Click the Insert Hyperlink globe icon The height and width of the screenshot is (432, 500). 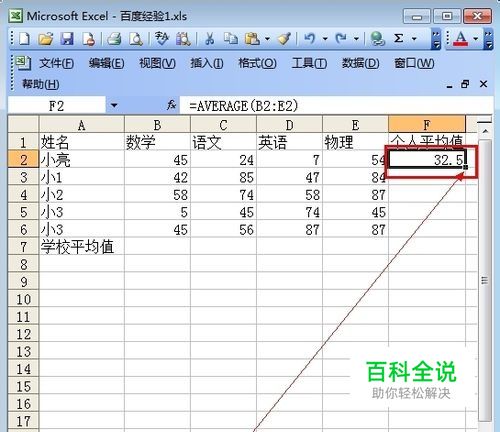point(378,39)
